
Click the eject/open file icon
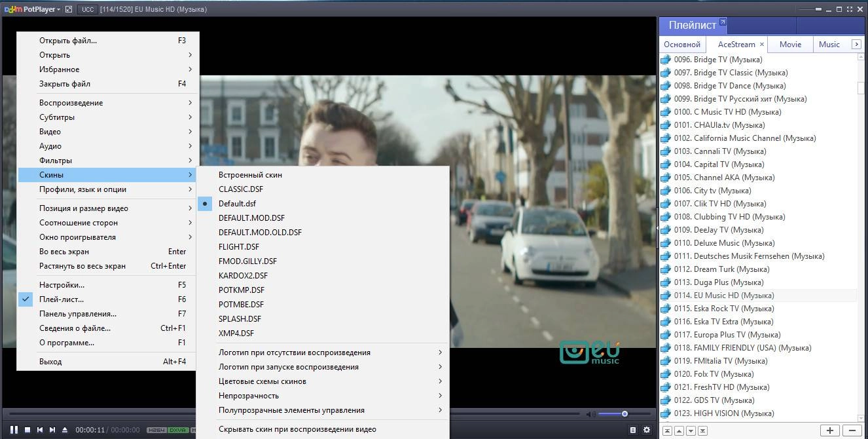(x=65, y=430)
